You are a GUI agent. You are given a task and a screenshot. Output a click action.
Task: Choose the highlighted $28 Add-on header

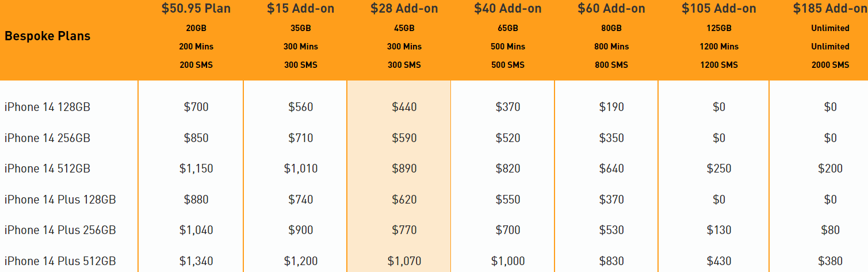404,9
